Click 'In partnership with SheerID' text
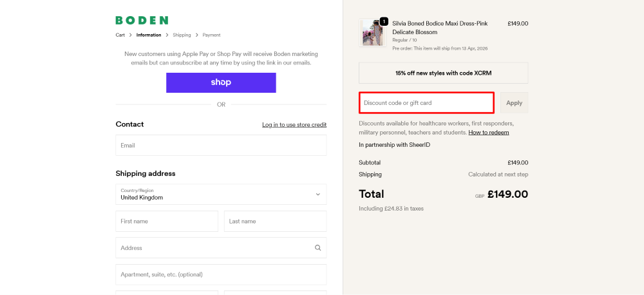This screenshot has height=295, width=644. pos(394,145)
